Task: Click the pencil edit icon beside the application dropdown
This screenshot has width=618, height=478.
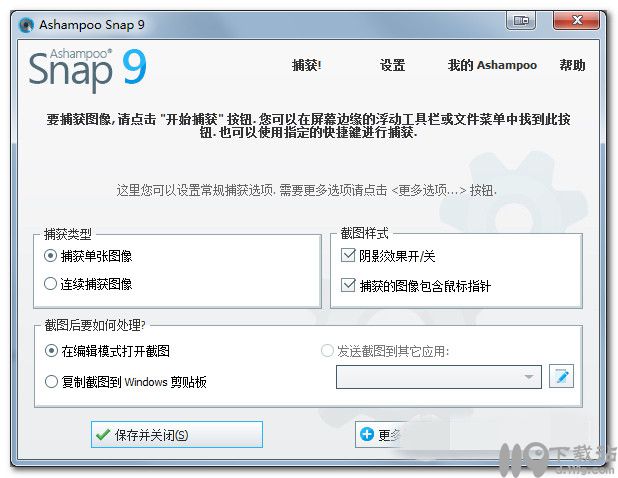Action: [561, 376]
